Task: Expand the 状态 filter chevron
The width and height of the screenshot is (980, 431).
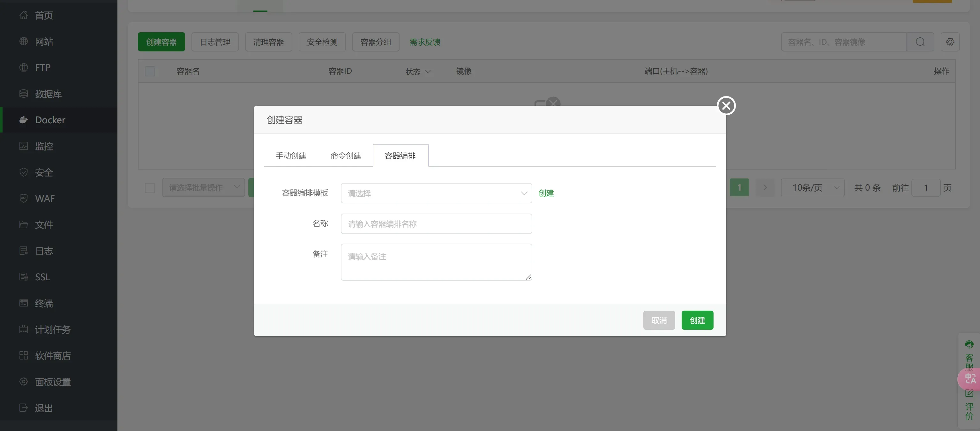Action: pos(427,72)
